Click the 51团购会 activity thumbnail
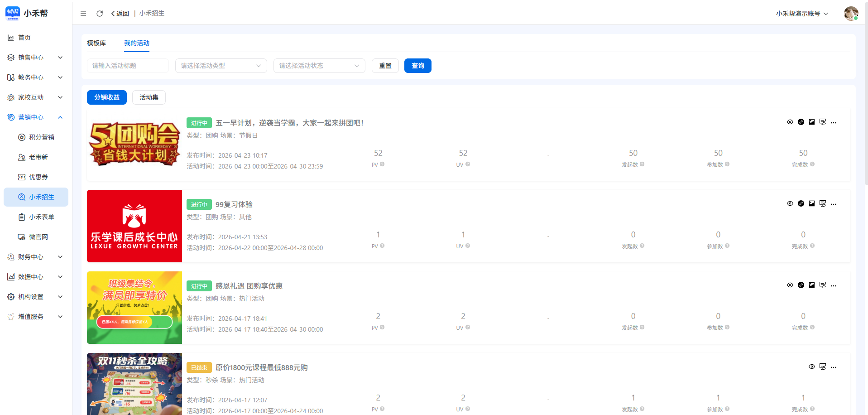Image resolution: width=868 pixels, height=415 pixels. tap(134, 145)
